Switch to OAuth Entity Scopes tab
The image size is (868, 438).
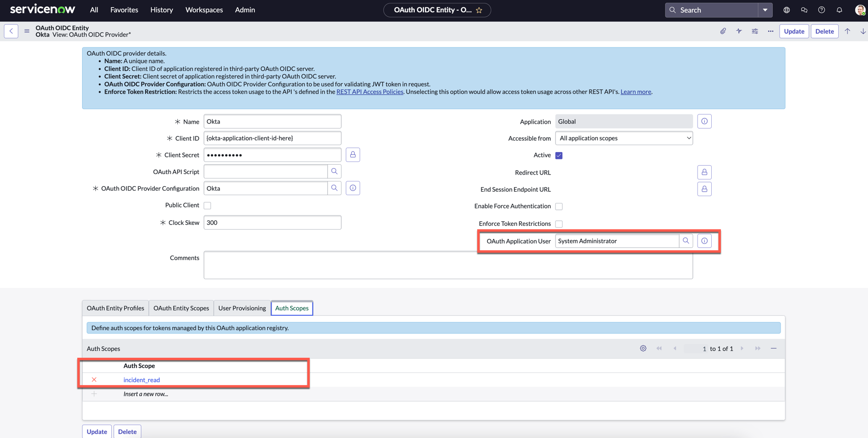coord(181,308)
